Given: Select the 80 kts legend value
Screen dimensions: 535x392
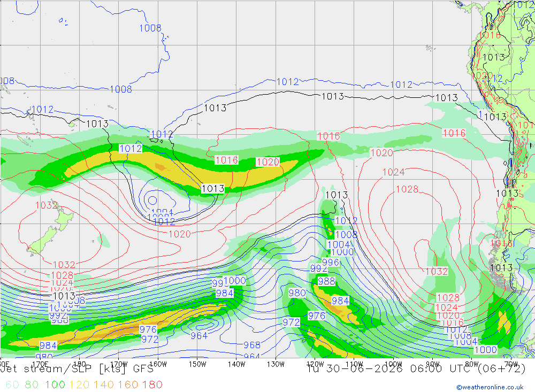Looking at the screenshot, I should pos(32,385).
